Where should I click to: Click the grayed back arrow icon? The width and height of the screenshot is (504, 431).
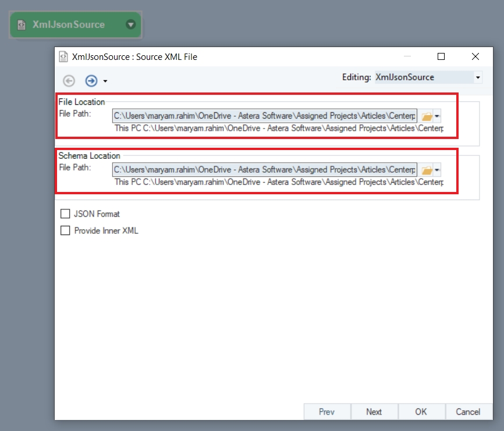click(69, 81)
